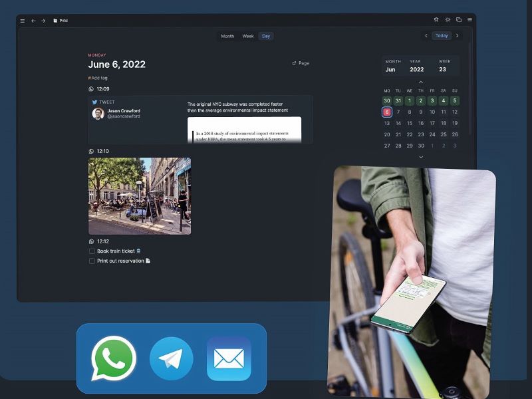This screenshot has height=399, width=532.
Task: Go forward with the right arrow
Action: tap(43, 21)
